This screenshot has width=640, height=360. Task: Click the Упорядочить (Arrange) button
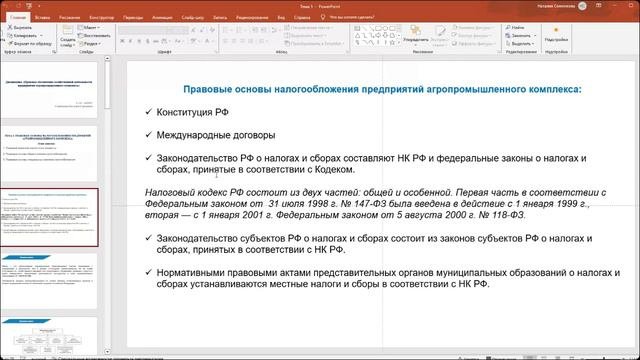tap(416, 36)
